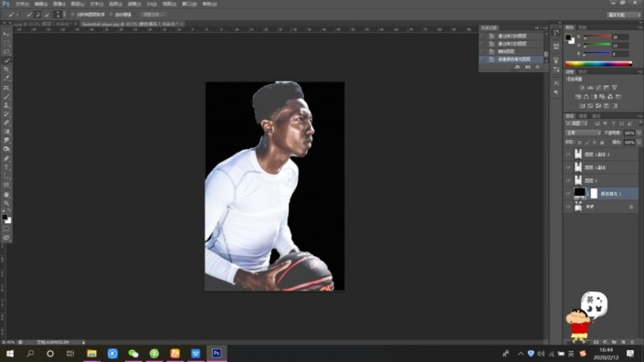Select the Eyedropper tool
This screenshot has height=362, width=644.
tap(6, 79)
